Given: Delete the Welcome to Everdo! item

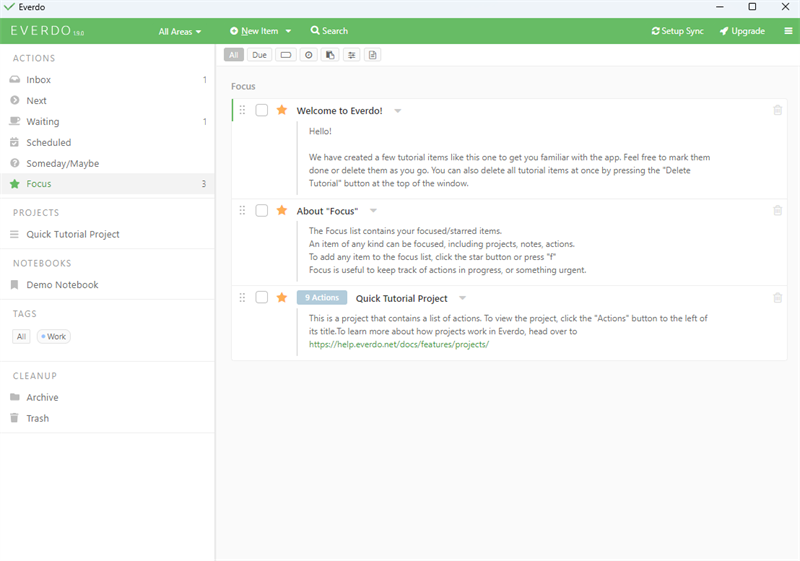Looking at the screenshot, I should pyautogui.click(x=778, y=110).
